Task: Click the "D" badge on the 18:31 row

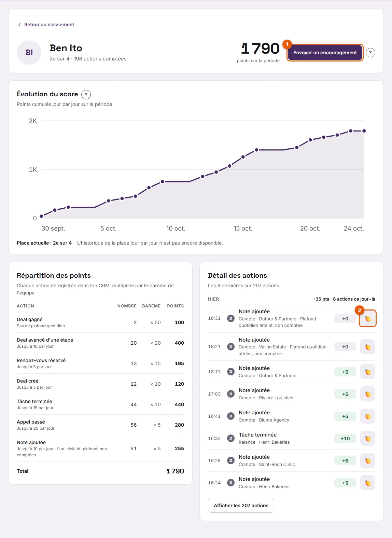Action: coord(231,318)
